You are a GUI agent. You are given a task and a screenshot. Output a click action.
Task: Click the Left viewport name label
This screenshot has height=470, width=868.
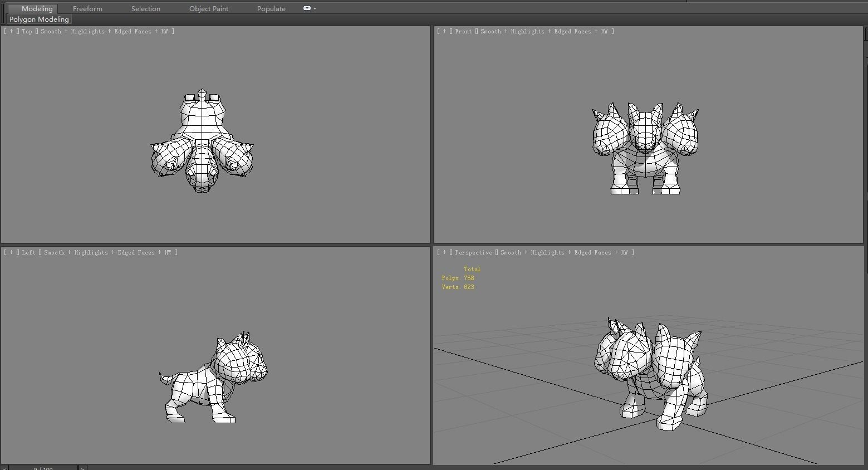(28, 252)
